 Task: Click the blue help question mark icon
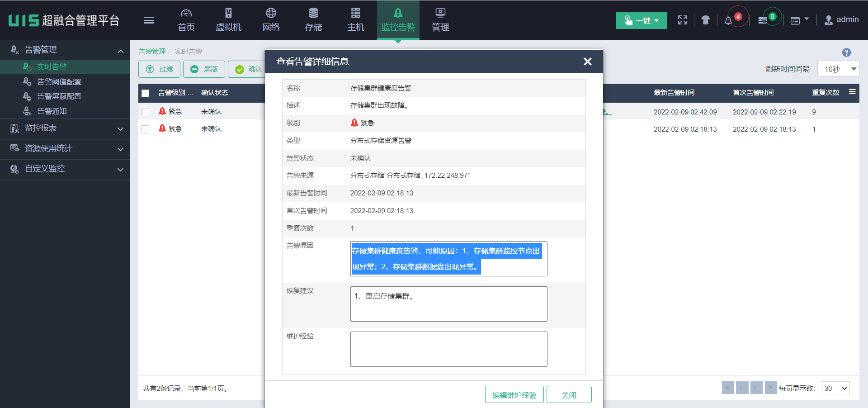(847, 52)
